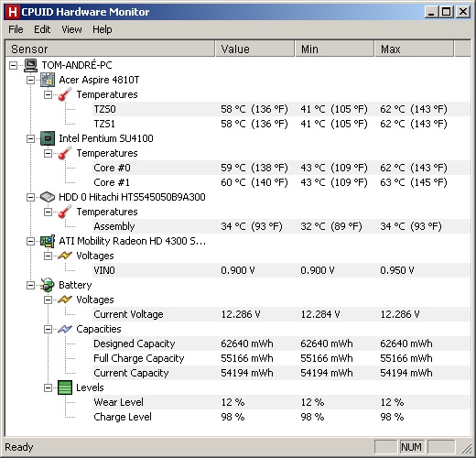The width and height of the screenshot is (476, 458).
Task: Click the TOM-ANDRÉ-PC label
Action: pos(77,65)
